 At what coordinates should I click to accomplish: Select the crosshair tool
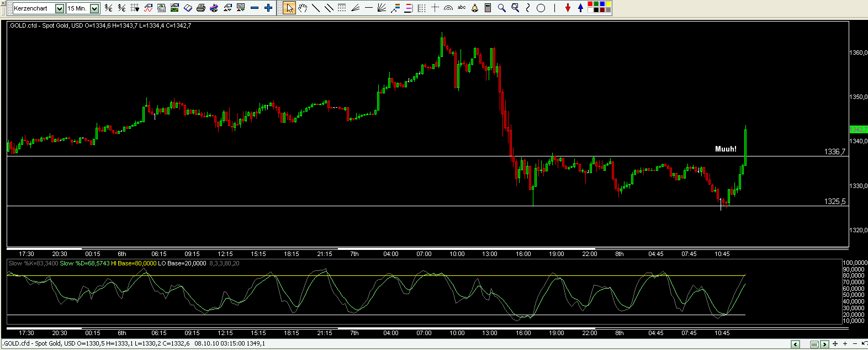click(435, 8)
